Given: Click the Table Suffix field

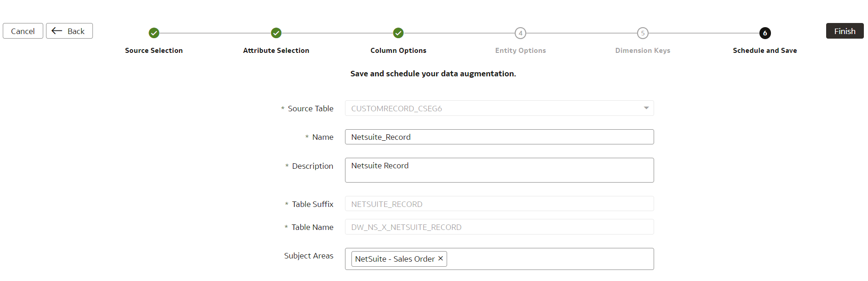Looking at the screenshot, I should 499,204.
